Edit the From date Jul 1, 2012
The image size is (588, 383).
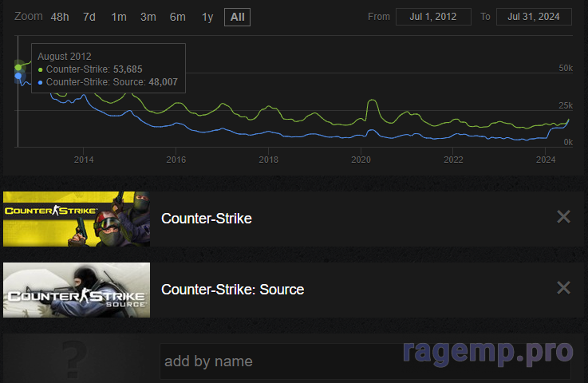coord(433,17)
